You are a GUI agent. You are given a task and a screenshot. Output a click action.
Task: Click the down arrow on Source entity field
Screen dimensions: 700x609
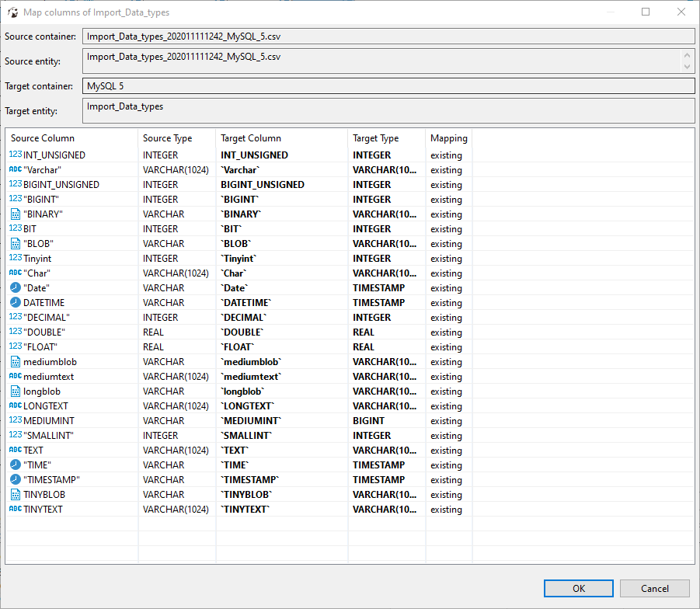[688, 67]
